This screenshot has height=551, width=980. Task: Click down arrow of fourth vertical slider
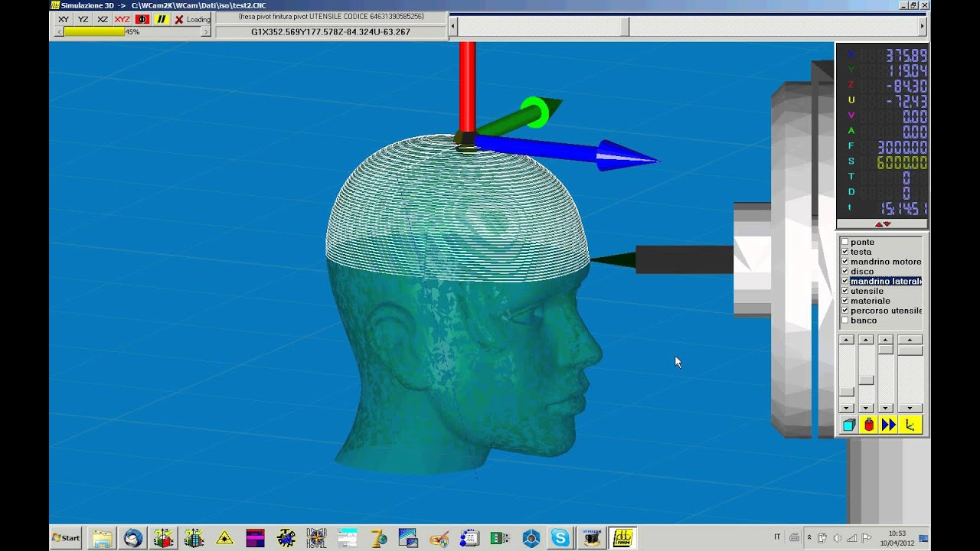click(x=910, y=409)
